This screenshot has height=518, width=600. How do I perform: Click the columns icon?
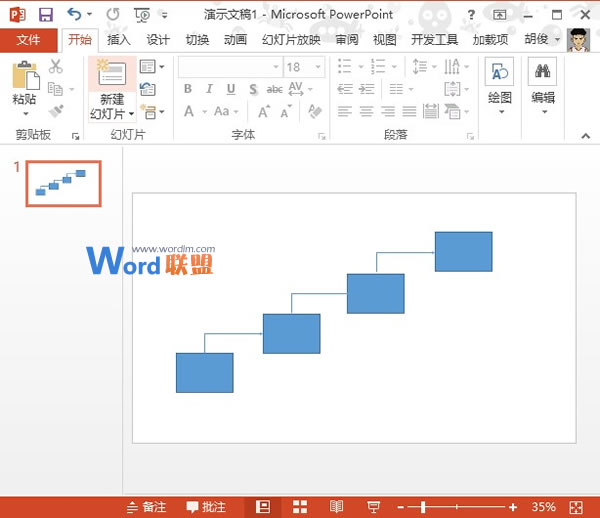pyautogui.click(x=396, y=89)
